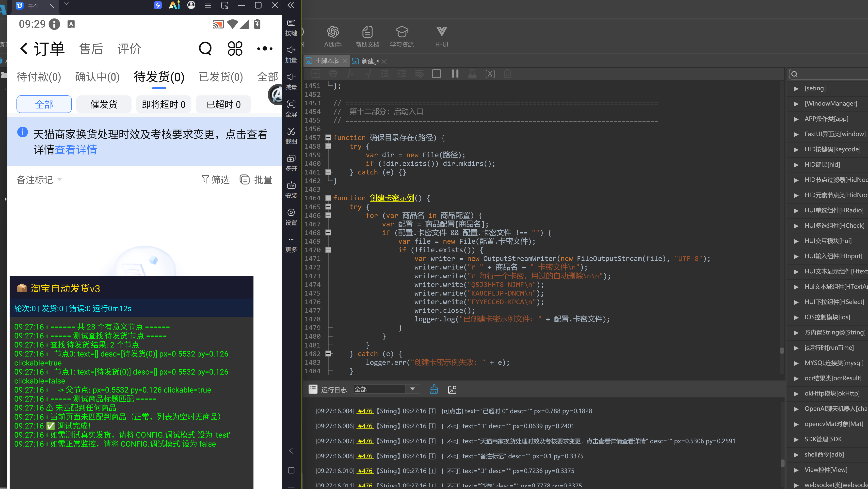Click the AI icon in emulator title bar
The width and height of the screenshot is (868, 489).
pos(175,5)
